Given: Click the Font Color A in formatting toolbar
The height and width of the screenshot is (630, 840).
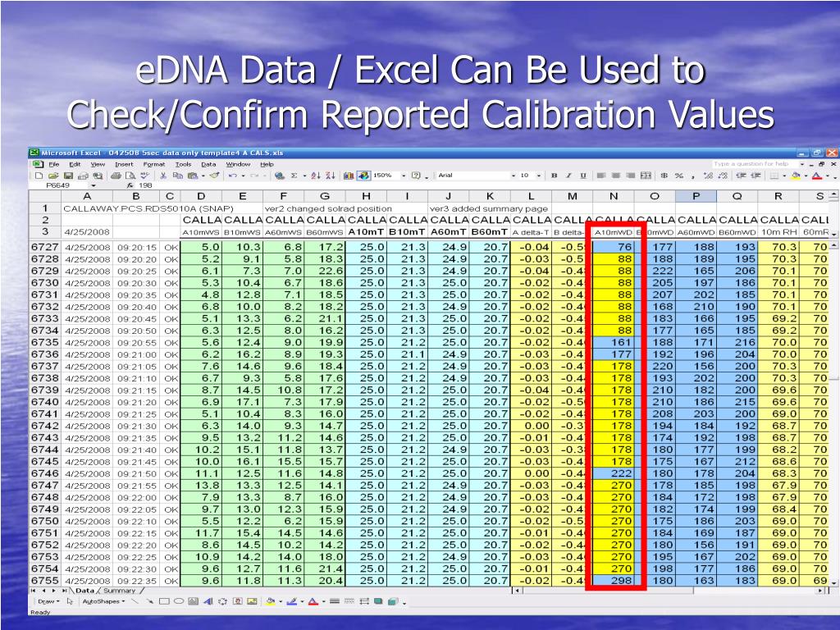Looking at the screenshot, I should pyautogui.click(x=817, y=176).
